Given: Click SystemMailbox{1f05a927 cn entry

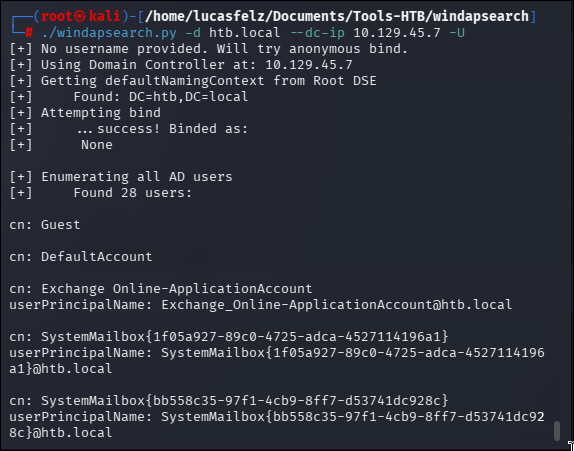Looking at the screenshot, I should 229,336.
